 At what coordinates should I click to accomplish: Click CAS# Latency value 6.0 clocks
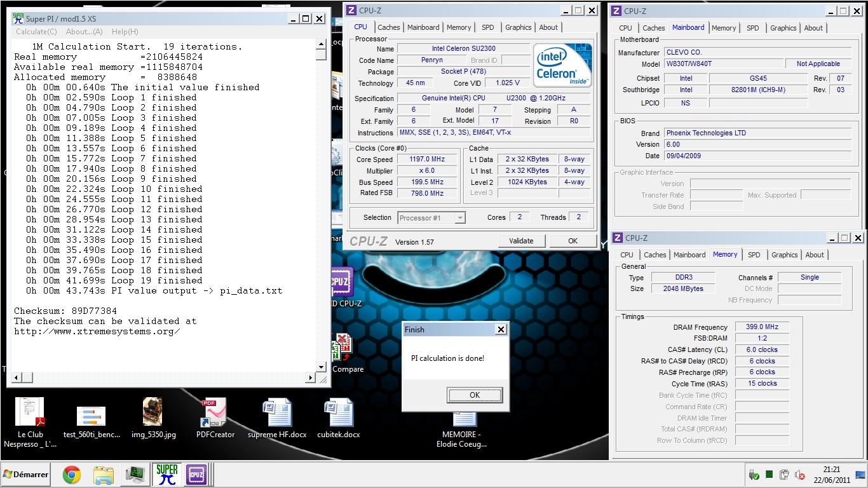[x=762, y=349]
